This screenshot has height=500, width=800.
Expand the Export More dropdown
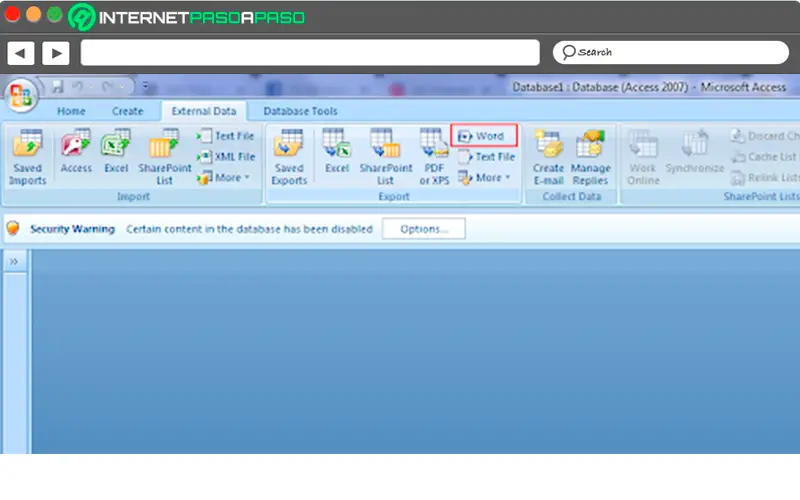tap(484, 178)
